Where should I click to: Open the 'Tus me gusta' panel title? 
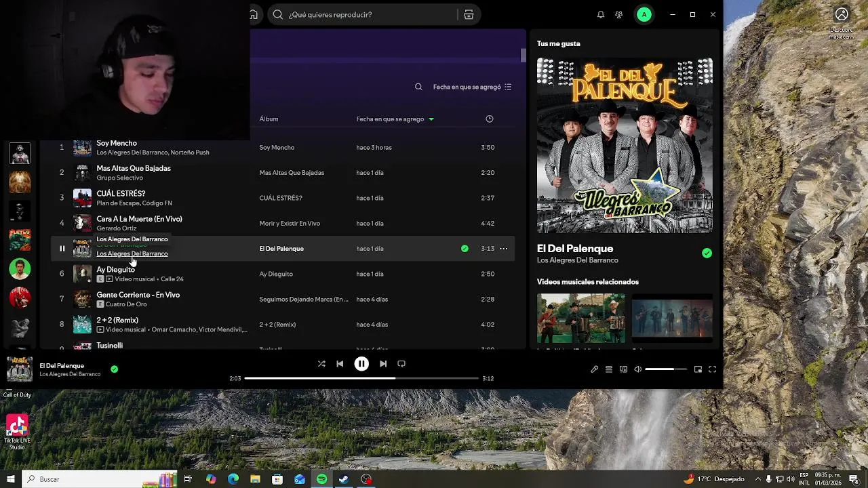click(559, 43)
